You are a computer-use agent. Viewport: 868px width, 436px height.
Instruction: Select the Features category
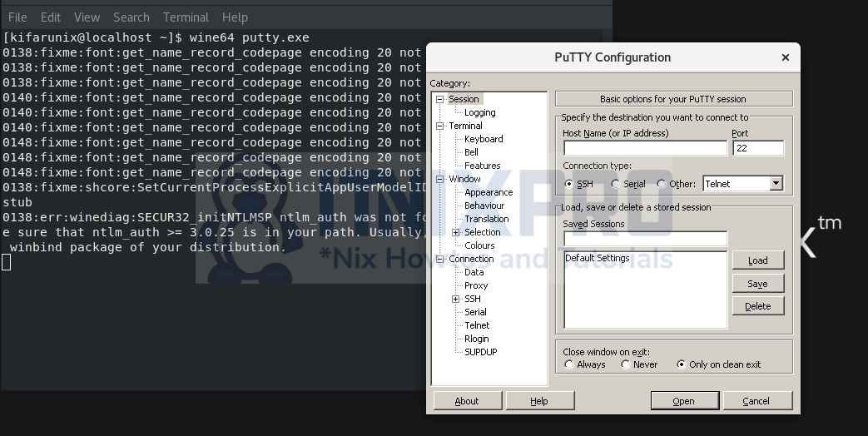coord(482,166)
